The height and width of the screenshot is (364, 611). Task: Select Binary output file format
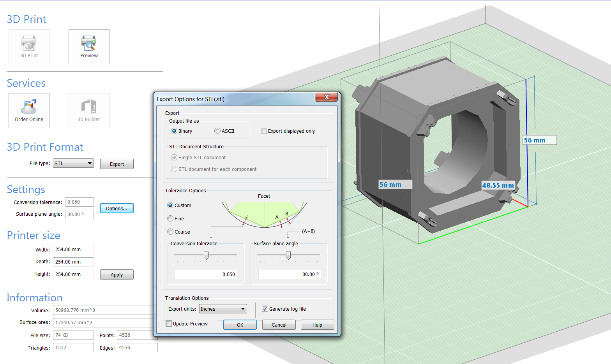coord(174,131)
